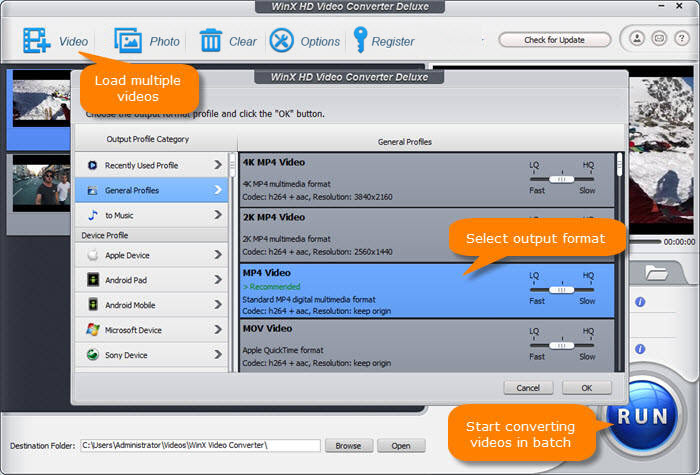Close the WinX main window
This screenshot has width=700, height=475.
(x=679, y=6)
